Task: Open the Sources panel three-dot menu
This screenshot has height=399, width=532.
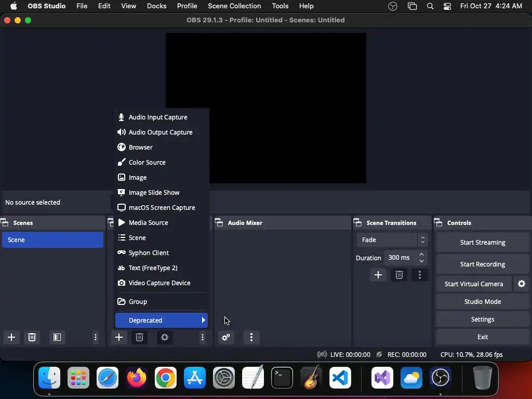Action: 203,337
